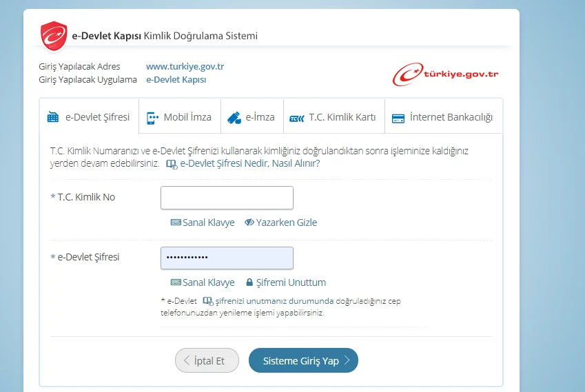Switch to the e-Devlet Şifresi tab
Viewport: 585px width, 392px height.
tap(89, 116)
